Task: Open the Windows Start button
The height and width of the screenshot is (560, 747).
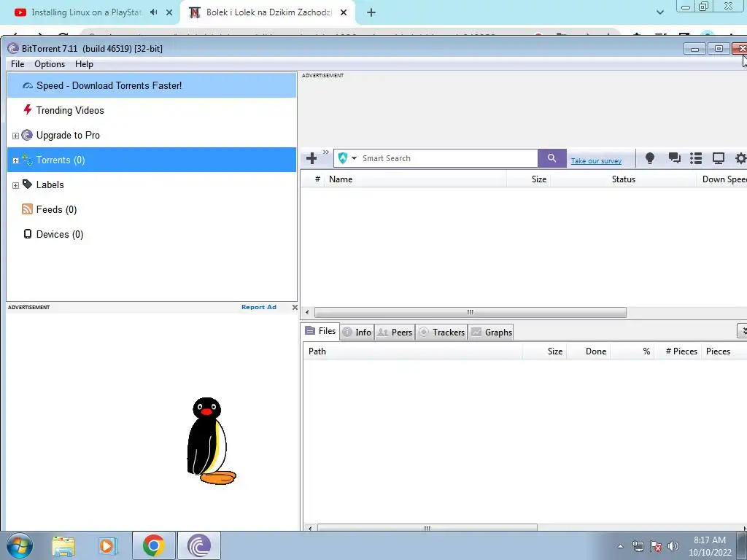Action: tap(20, 545)
